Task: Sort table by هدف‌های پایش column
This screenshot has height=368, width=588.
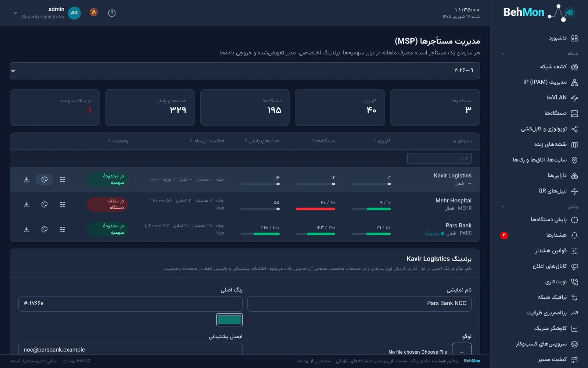Action: tap(262, 141)
